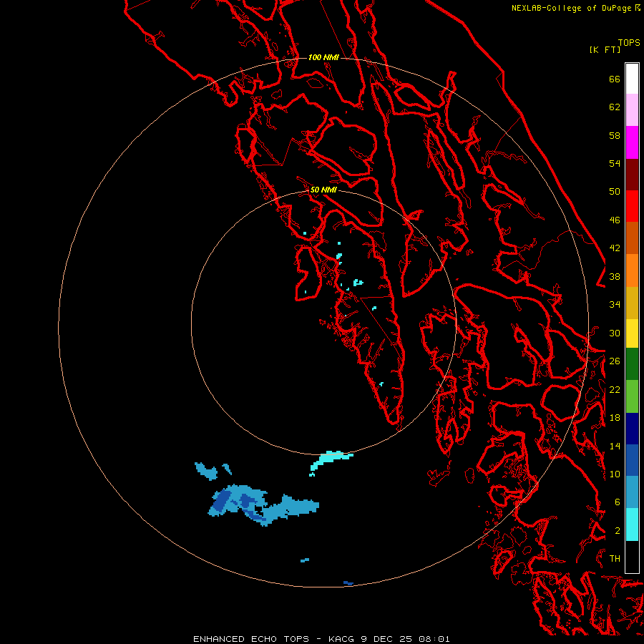
Task: Click the TH threshold legend label
Action: click(615, 559)
